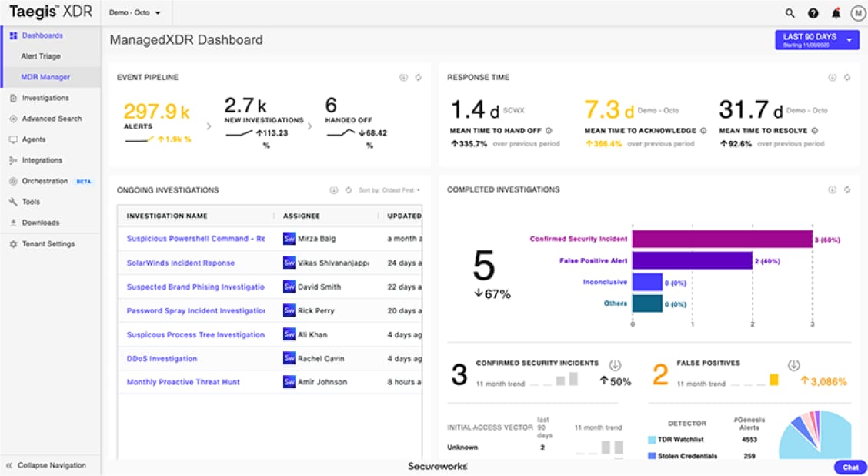Click the Dashboards grid icon
The image size is (868, 476).
[13, 35]
